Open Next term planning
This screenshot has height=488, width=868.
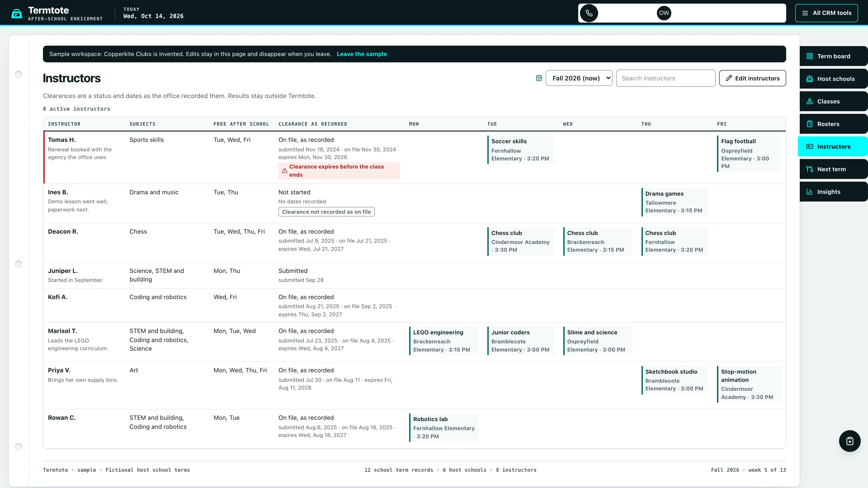[834, 169]
